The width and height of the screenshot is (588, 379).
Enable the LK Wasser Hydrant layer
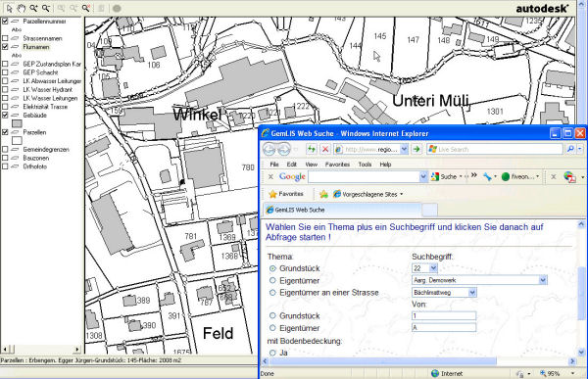point(5,89)
